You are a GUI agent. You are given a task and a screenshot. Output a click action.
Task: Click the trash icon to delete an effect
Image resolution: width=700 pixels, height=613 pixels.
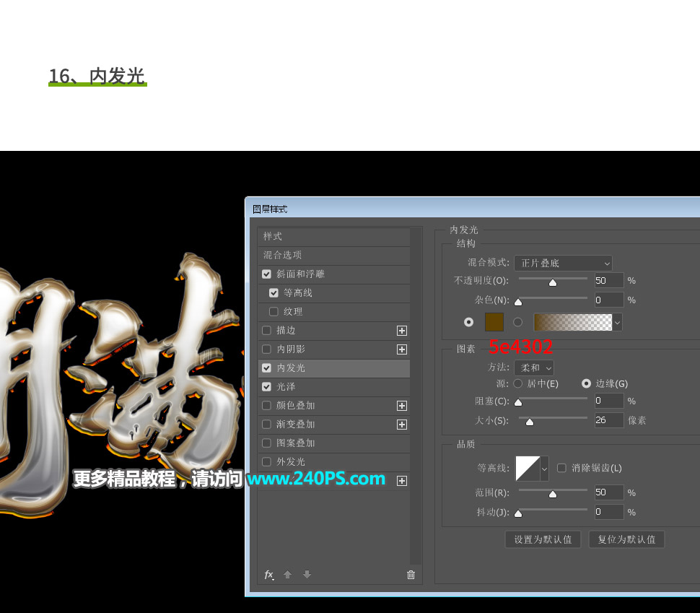[x=411, y=575]
